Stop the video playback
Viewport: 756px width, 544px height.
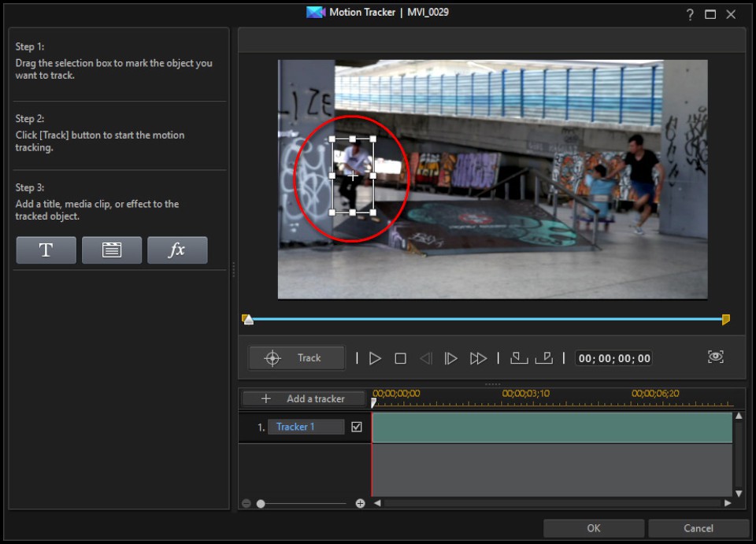[400, 358]
